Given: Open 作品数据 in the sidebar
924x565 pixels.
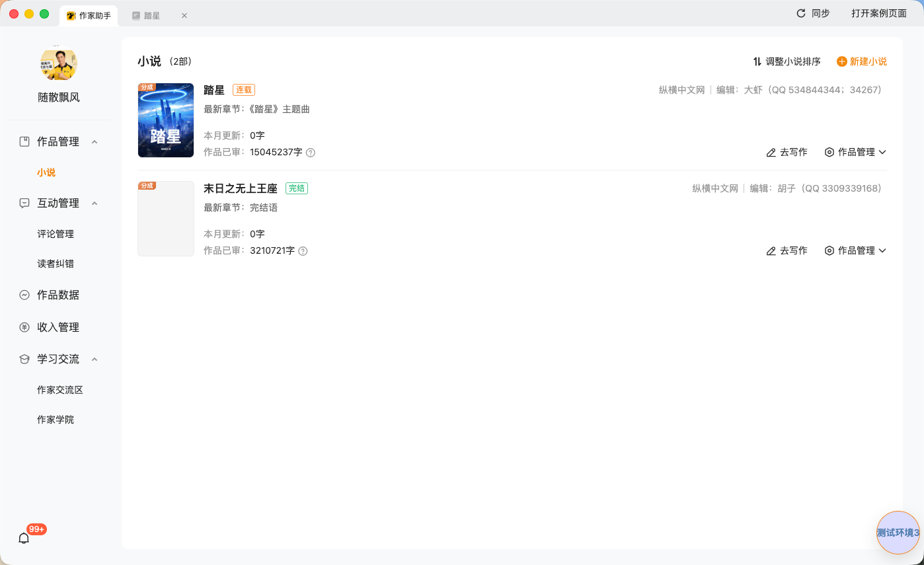Looking at the screenshot, I should (58, 295).
